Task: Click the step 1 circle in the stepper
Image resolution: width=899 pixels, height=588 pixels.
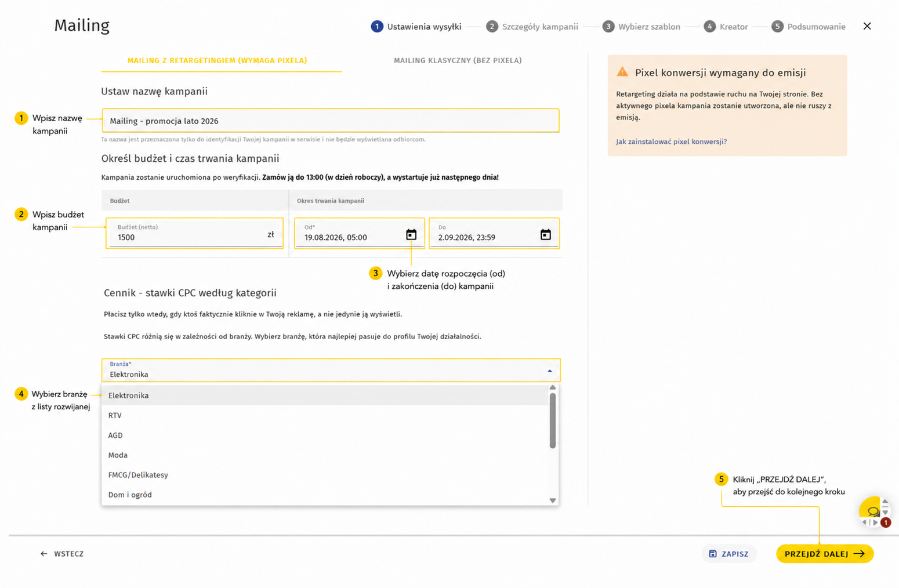Action: [x=377, y=26]
